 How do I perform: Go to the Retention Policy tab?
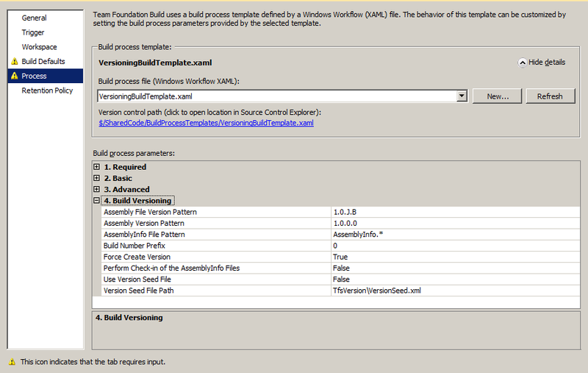click(x=47, y=90)
